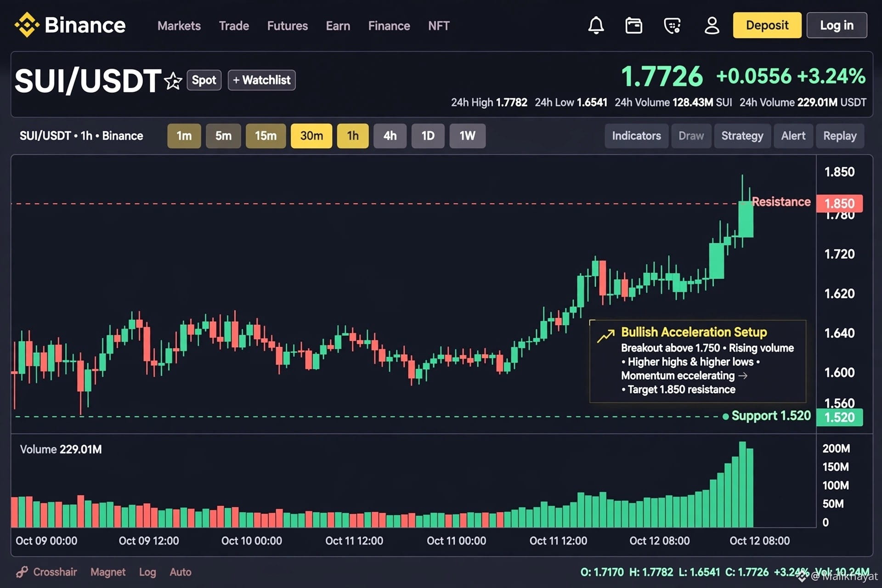The width and height of the screenshot is (882, 588).
Task: Open the Strategy tools
Action: click(x=742, y=136)
